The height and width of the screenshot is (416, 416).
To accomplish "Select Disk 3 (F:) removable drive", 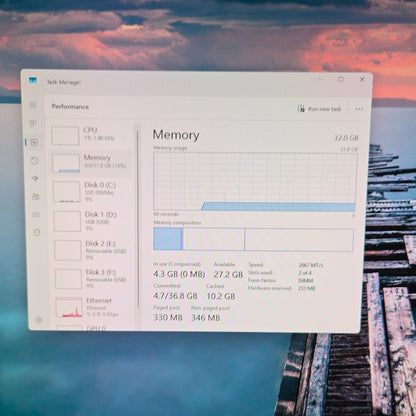I will tap(94, 278).
